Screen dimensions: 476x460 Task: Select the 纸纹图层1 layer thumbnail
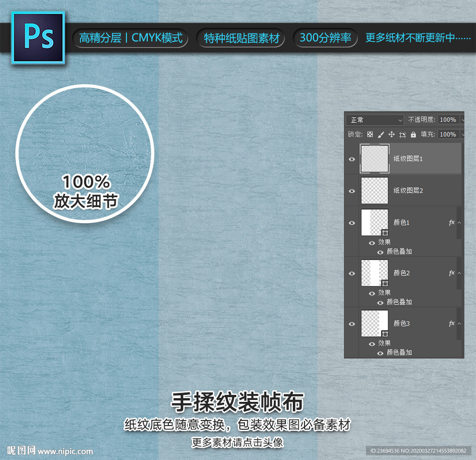[x=375, y=159]
